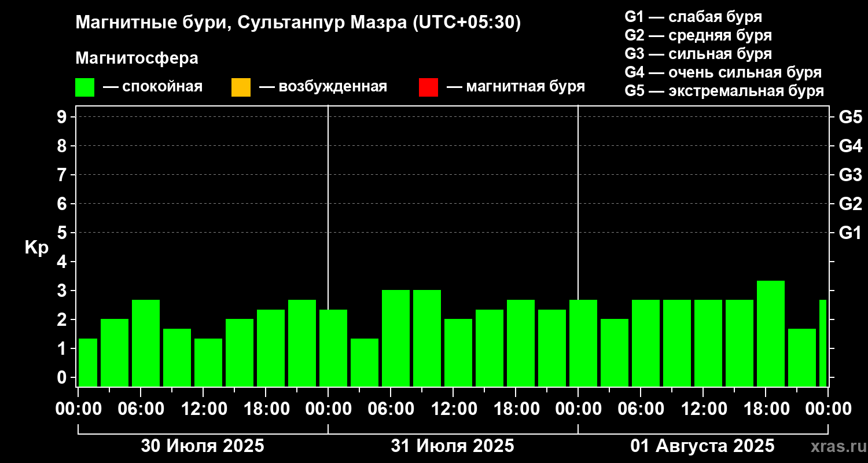This screenshot has width=868, height=463.
Task: Click the 'G5 — экстремальная буря' legend line
Action: 724,91
